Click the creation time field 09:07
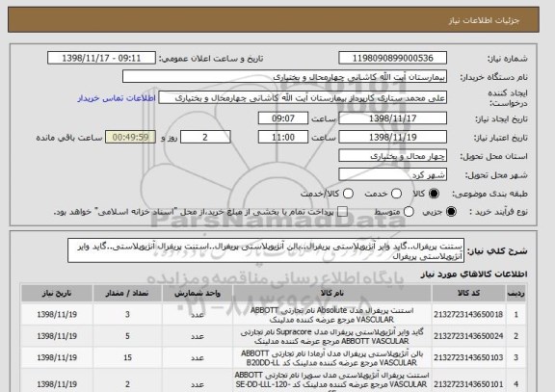This screenshot has height=392, width=555. [x=283, y=118]
